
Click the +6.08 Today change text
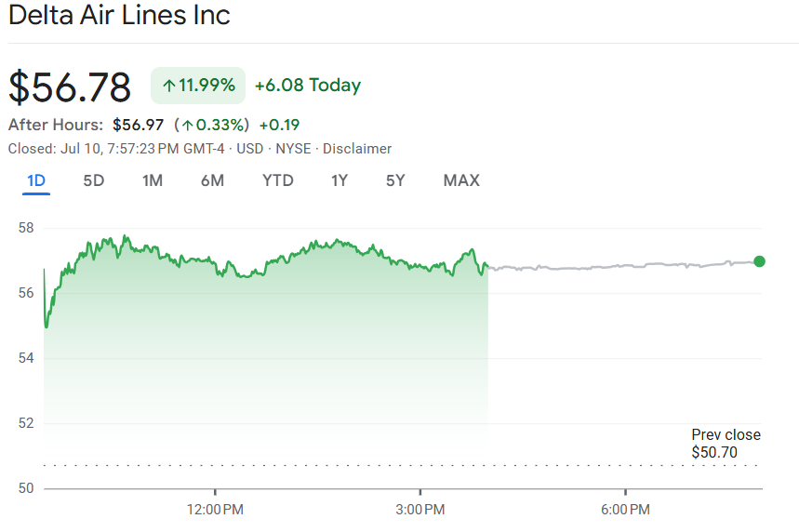coord(307,86)
